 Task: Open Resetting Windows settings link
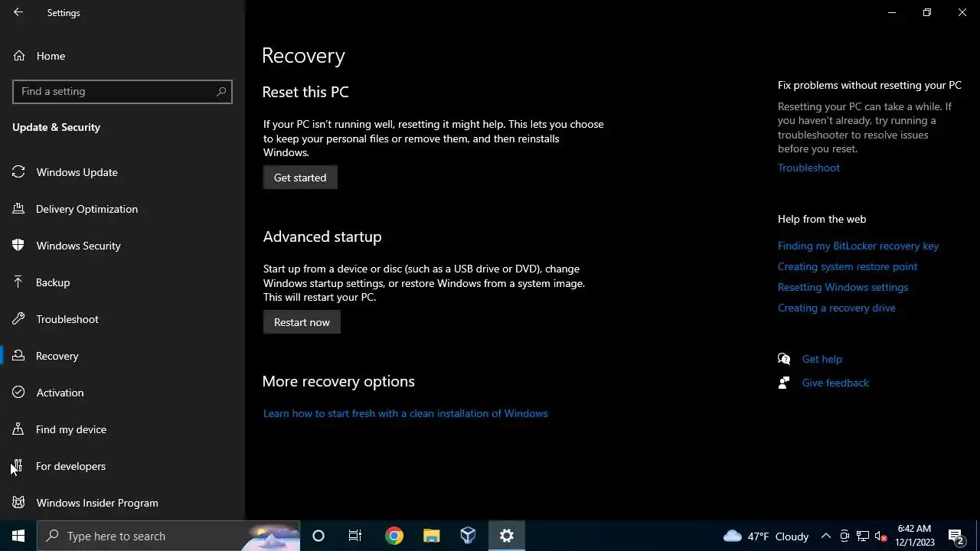click(843, 287)
